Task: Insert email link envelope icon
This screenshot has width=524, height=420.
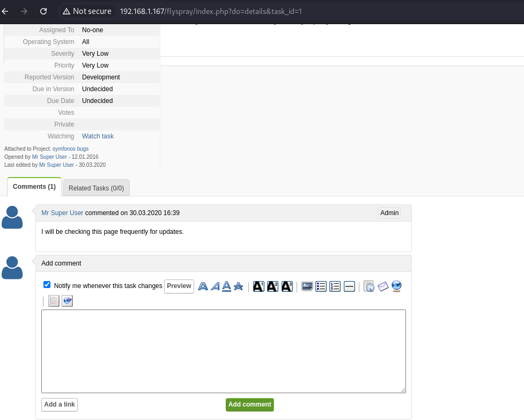Action: 383,286
